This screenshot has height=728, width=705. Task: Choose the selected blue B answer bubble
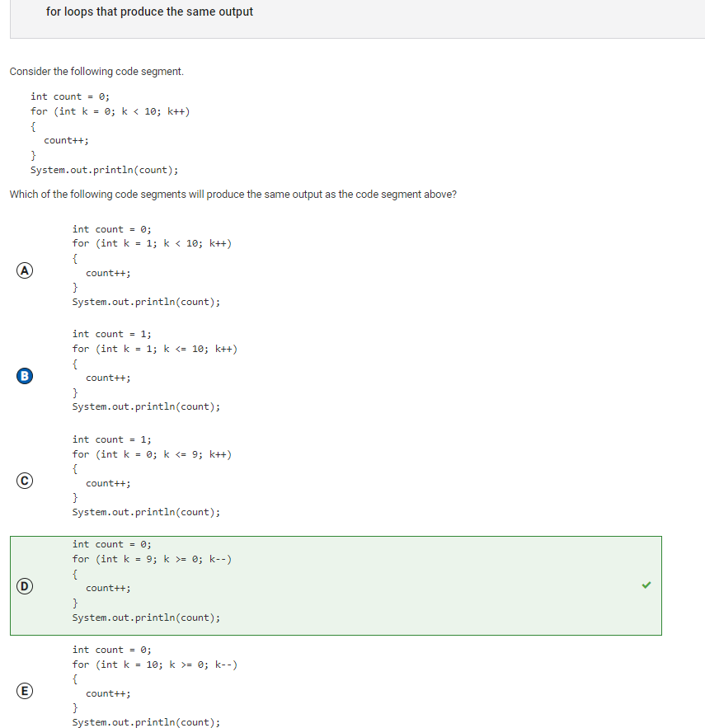25,376
